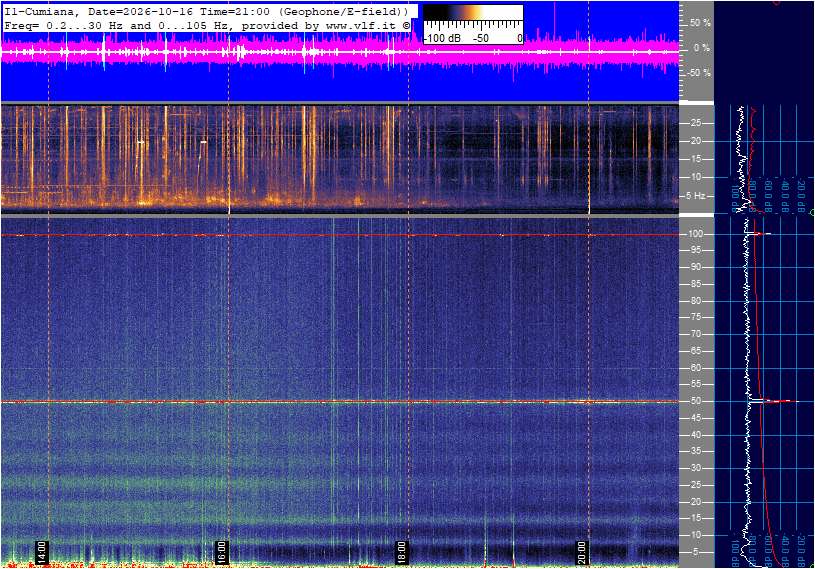Click the 100 Hz peak in right spectrum graph
This screenshot has width=815, height=569.
(x=758, y=234)
